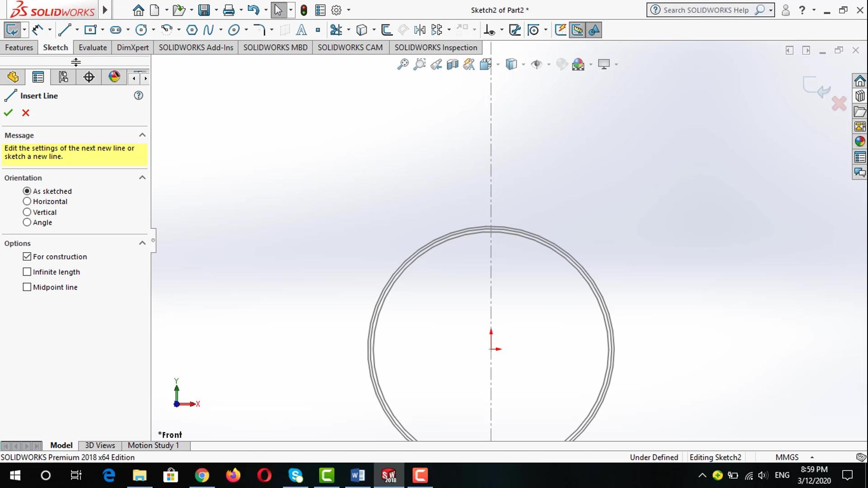Enable the Infinite length checkbox
The image size is (868, 488).
(27, 272)
